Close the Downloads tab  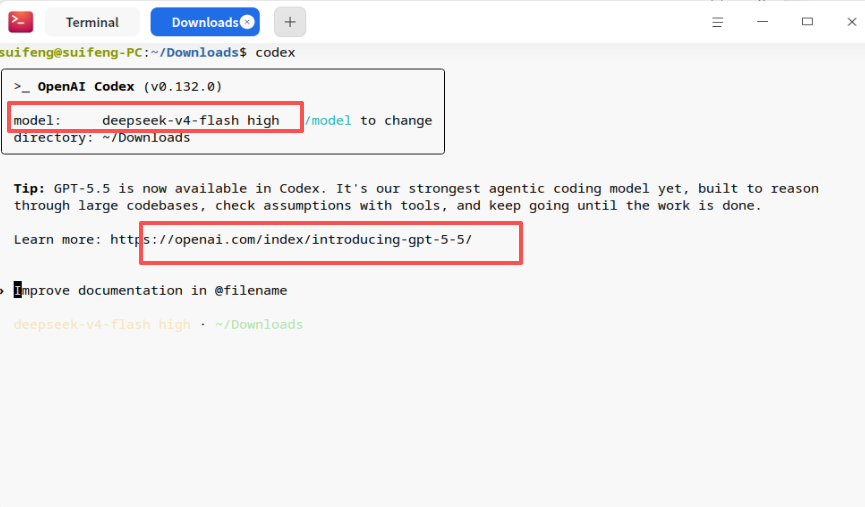[248, 22]
